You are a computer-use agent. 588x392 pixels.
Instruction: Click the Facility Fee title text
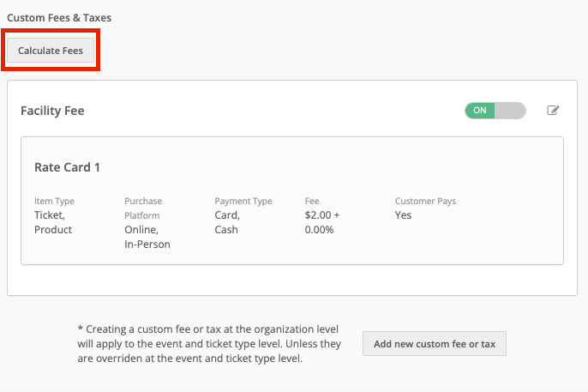click(x=52, y=111)
